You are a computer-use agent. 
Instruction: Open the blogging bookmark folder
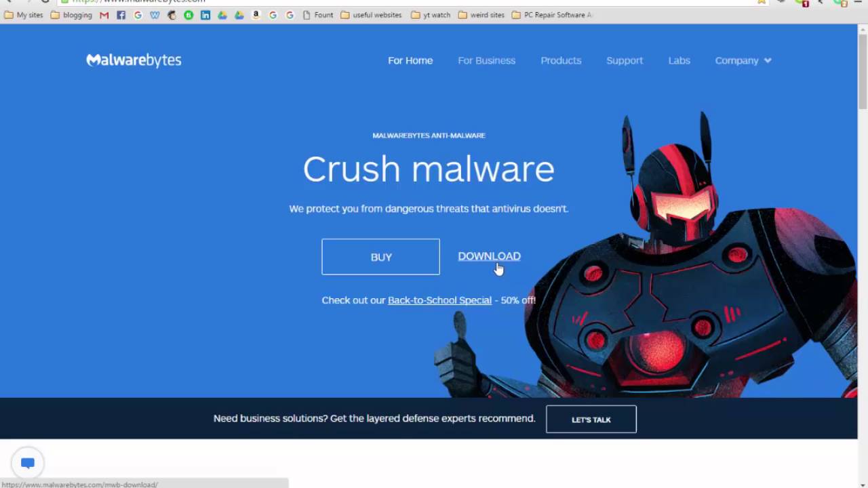(71, 15)
